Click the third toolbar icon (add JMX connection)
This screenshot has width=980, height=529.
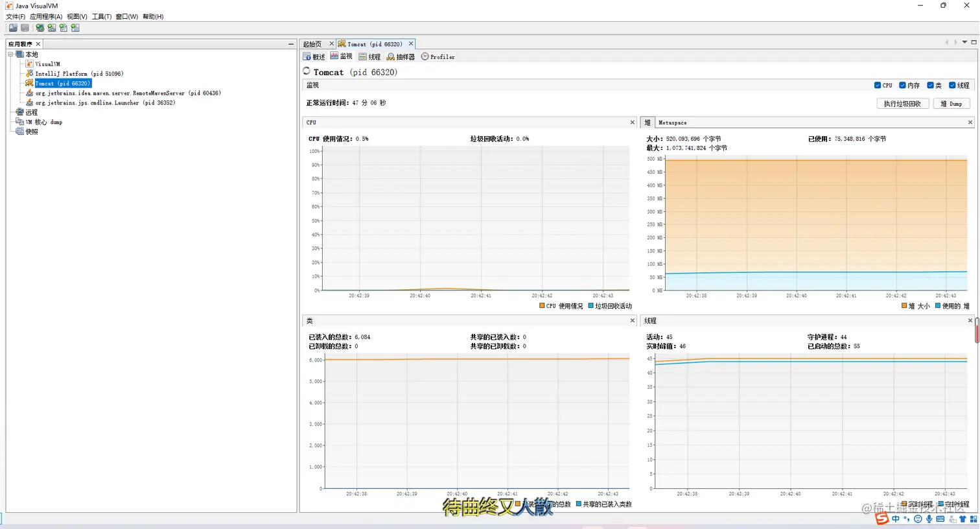[x=40, y=28]
